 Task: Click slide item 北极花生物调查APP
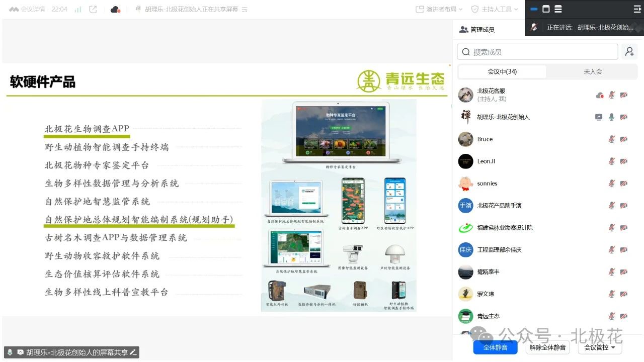click(87, 129)
